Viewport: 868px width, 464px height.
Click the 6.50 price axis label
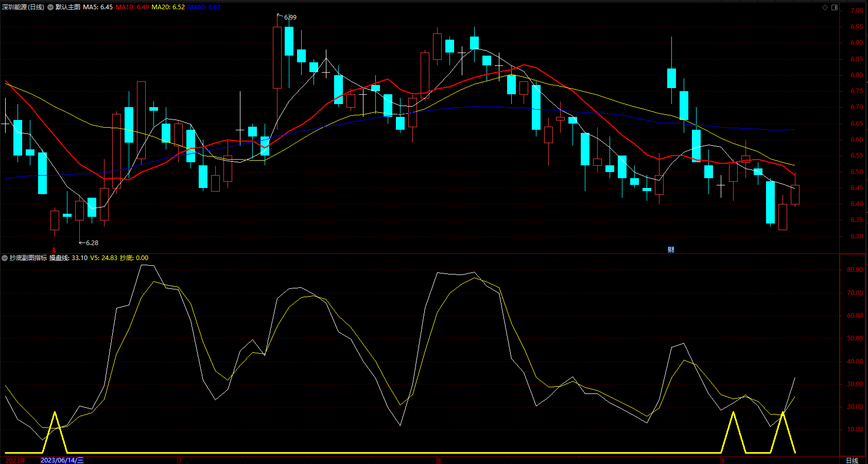[x=857, y=172]
